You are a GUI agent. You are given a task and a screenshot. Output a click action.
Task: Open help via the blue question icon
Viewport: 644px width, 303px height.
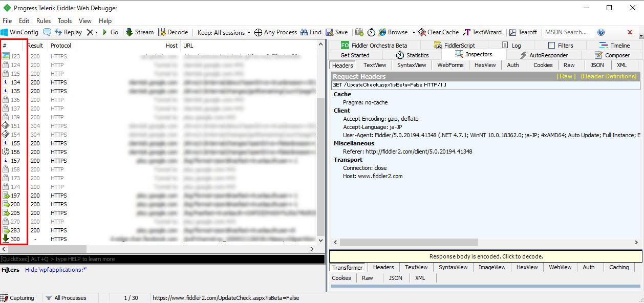601,32
